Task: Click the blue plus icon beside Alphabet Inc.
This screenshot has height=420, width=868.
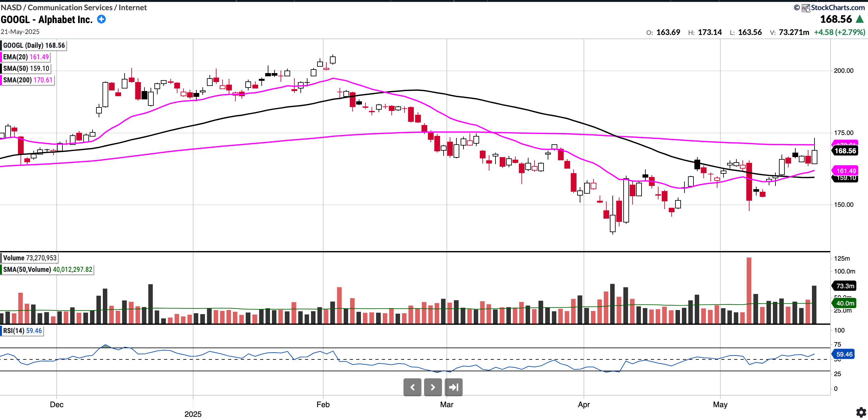Action: tap(101, 19)
